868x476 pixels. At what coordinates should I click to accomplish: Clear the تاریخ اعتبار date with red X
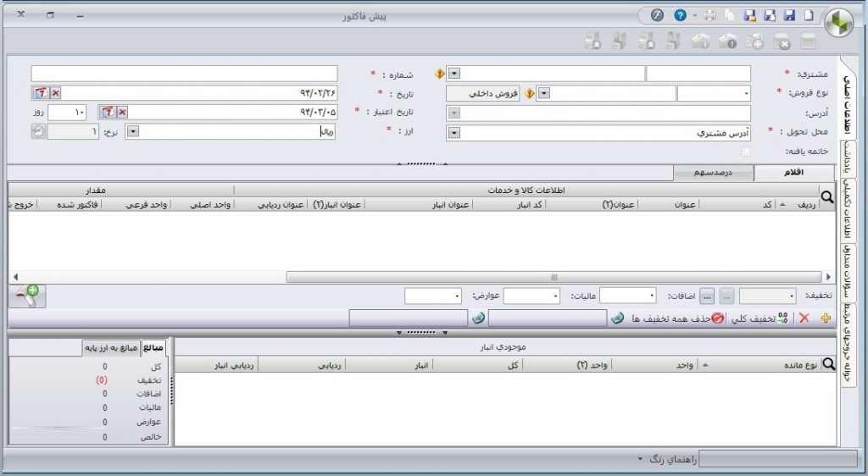pyautogui.click(x=122, y=112)
